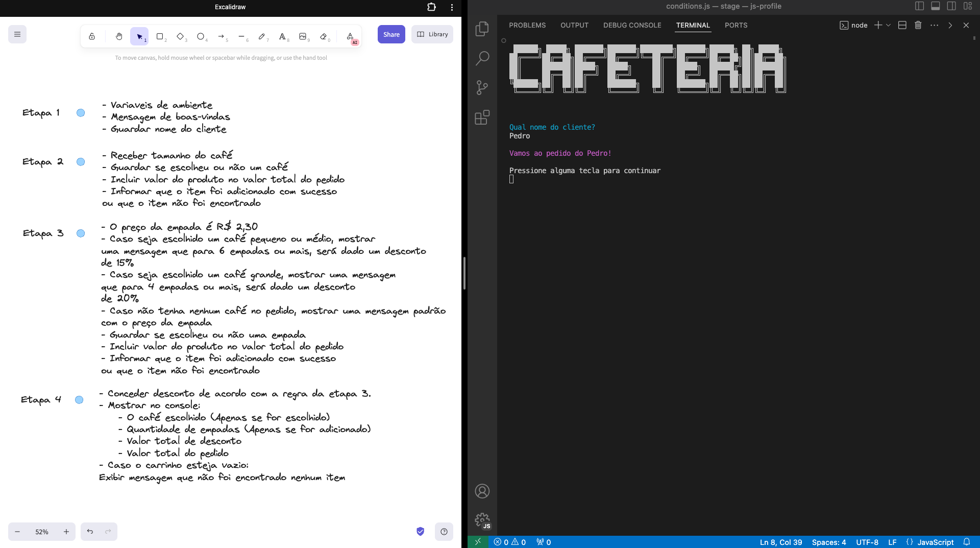980x548 pixels.
Task: Select the Rectangle shape tool
Action: click(160, 36)
